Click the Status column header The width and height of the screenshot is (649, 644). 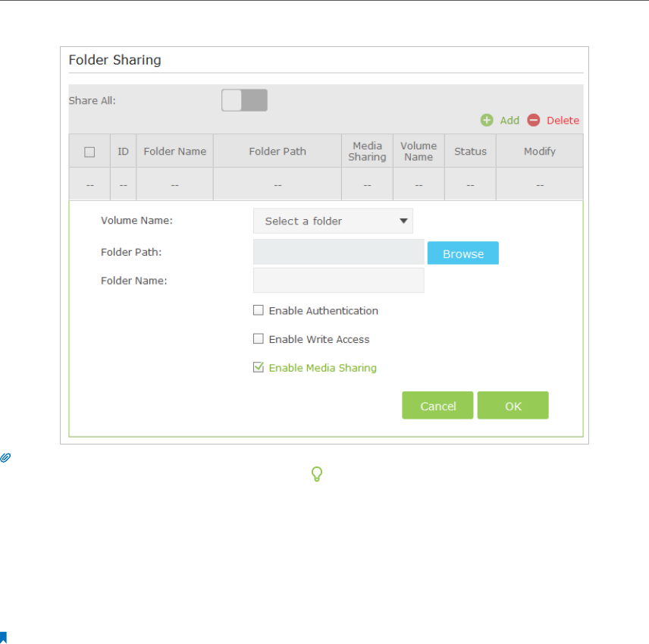(470, 151)
